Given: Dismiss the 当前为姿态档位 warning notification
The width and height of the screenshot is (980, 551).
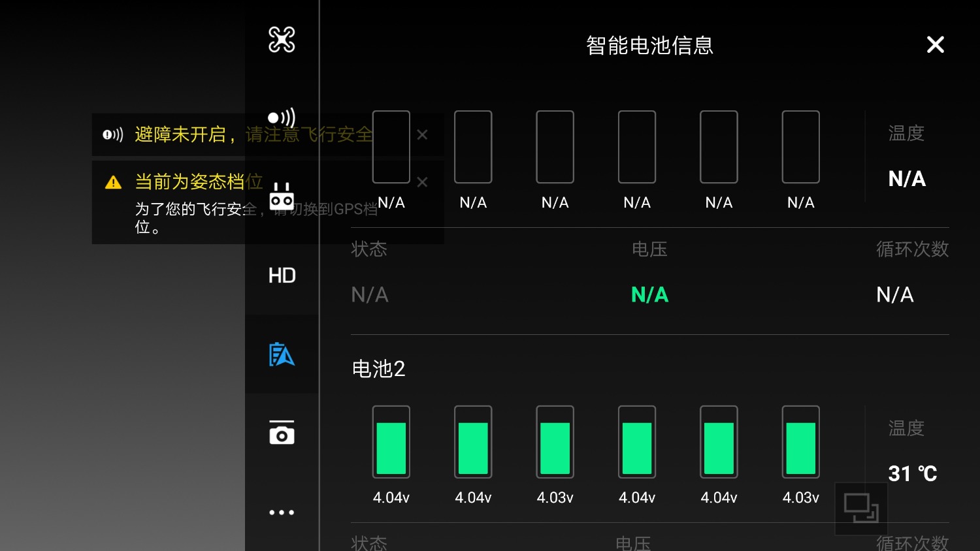Looking at the screenshot, I should point(423,182).
